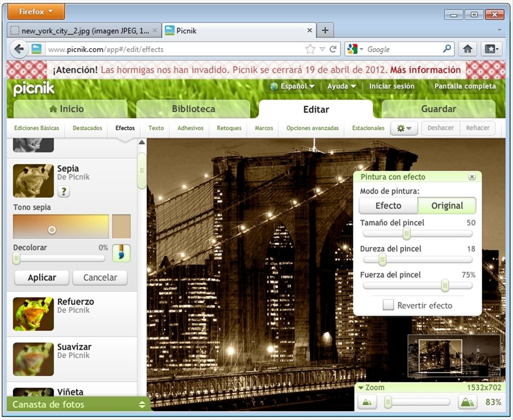Open the Biblioteca tab
The width and height of the screenshot is (513, 420).
pos(193,109)
